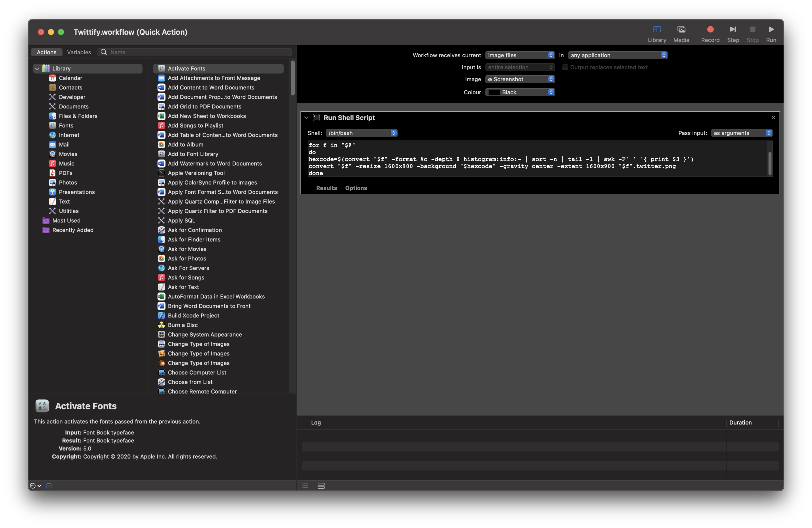
Task: Toggle the Library panel toolbar icon
Action: coord(657,30)
